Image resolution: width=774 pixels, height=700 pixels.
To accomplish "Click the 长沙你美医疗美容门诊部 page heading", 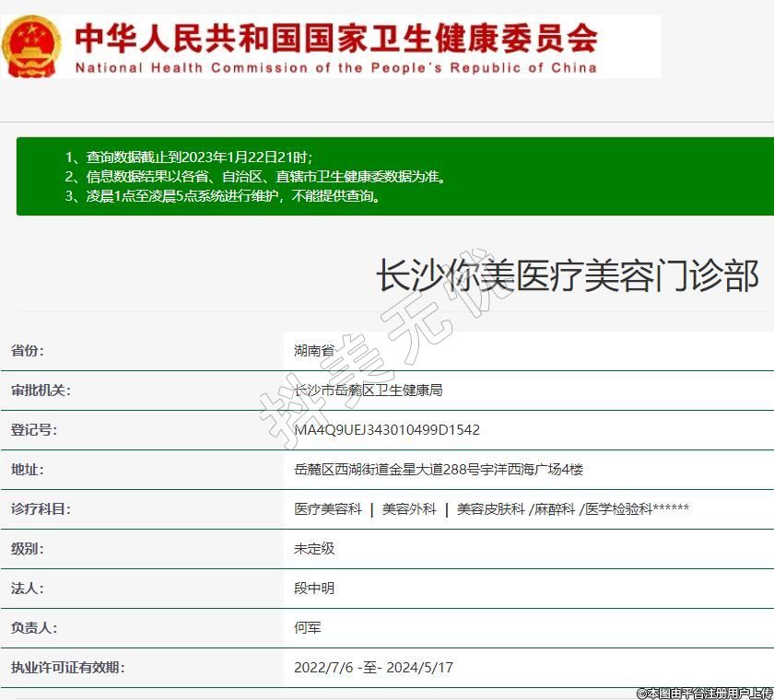I will pos(567,275).
